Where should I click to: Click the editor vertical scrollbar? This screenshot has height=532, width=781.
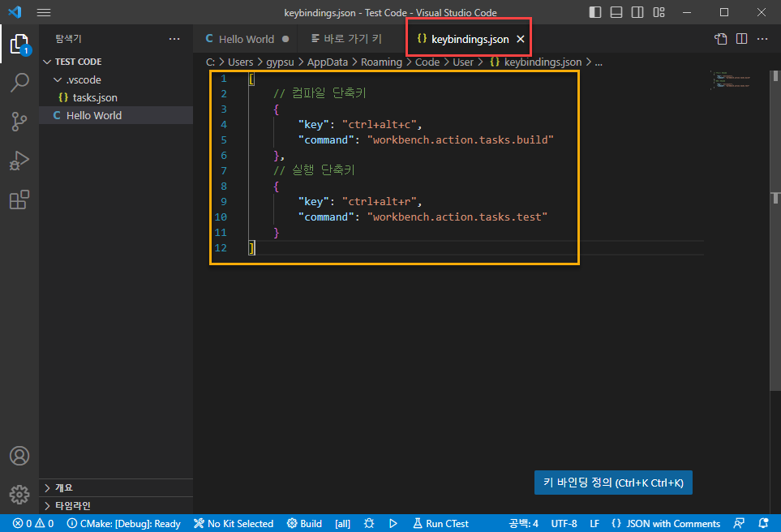775,230
